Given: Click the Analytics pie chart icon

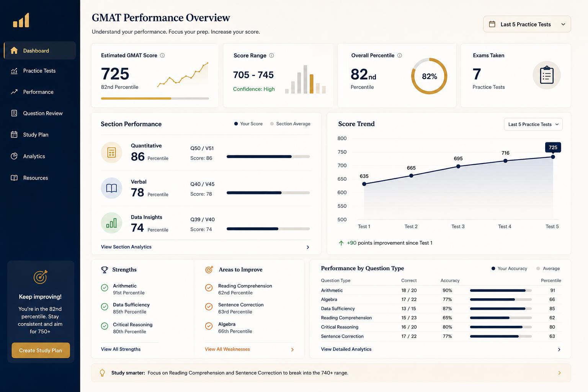Looking at the screenshot, I should click(x=14, y=156).
